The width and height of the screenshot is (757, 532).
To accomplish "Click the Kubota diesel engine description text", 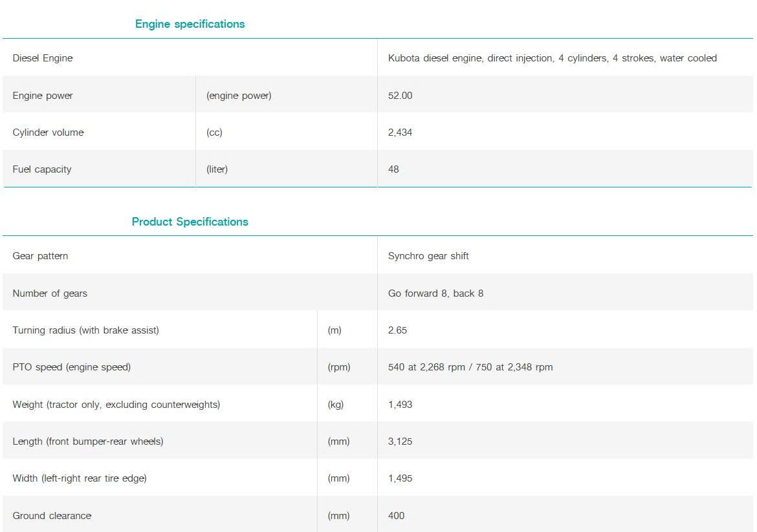I will click(552, 58).
